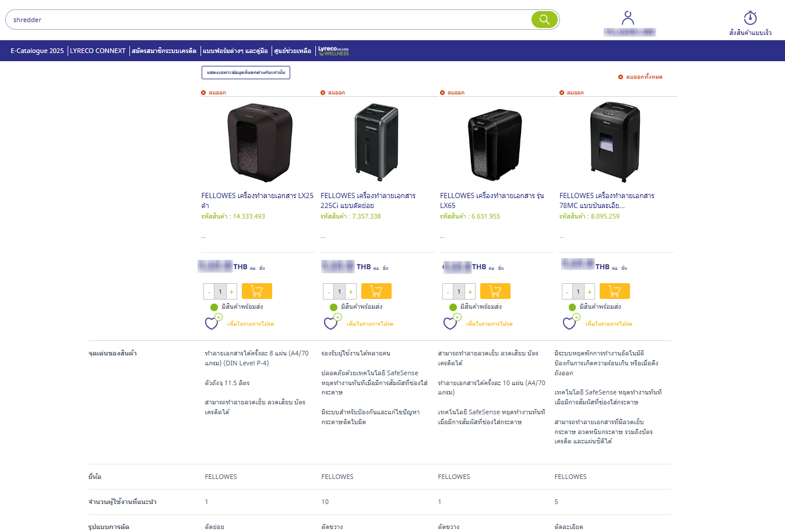This screenshot has width=785, height=532.
Task: Open E-Catalogue 2025 menu item
Action: coord(37,51)
